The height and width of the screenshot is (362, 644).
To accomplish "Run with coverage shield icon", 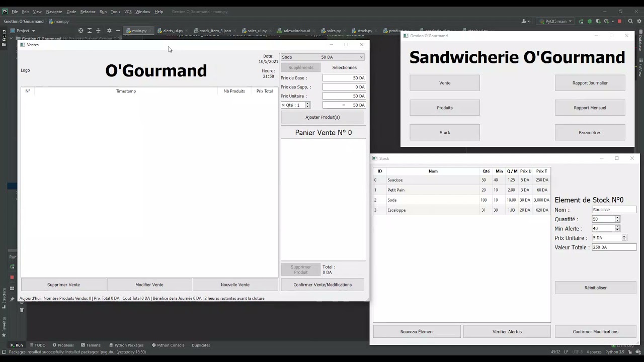I will (x=598, y=22).
